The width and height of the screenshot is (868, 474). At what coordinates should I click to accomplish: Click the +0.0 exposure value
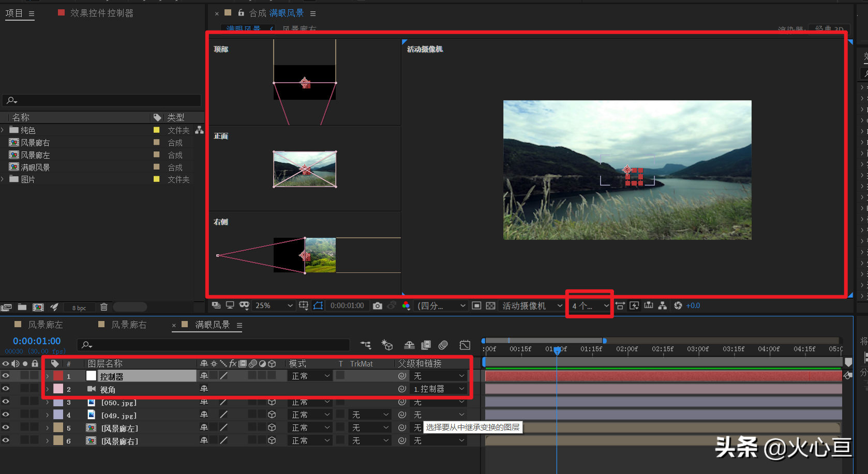693,305
